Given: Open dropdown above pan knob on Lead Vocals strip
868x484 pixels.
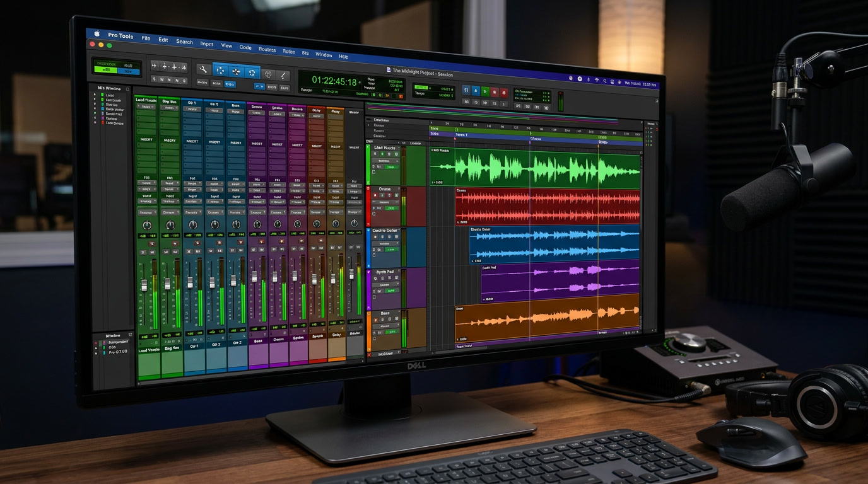Looking at the screenshot, I should pos(148,212).
